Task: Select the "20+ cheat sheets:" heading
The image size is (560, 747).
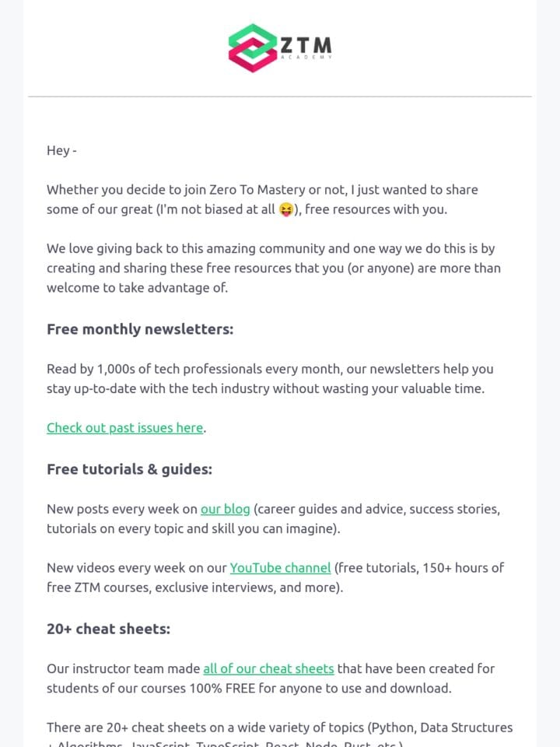Action: point(109,629)
